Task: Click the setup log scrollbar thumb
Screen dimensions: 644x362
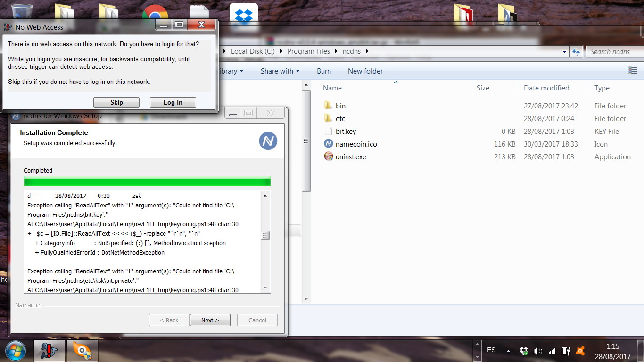Action: [265, 235]
